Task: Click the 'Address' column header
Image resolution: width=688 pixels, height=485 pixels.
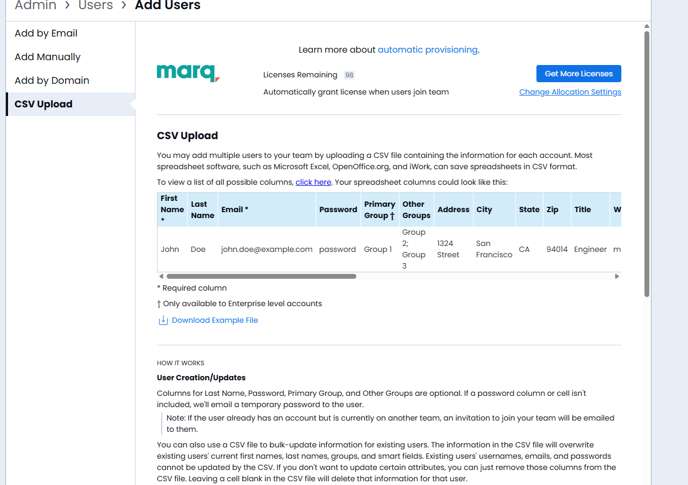Action: point(454,209)
